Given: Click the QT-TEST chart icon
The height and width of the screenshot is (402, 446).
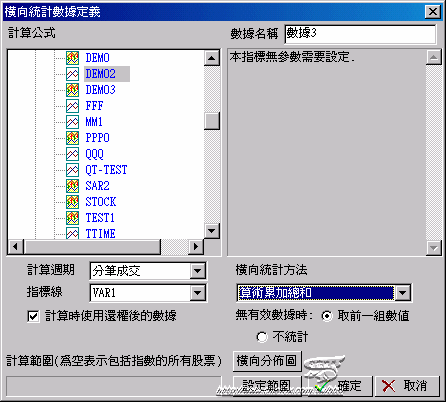Looking at the screenshot, I should 72,170.
